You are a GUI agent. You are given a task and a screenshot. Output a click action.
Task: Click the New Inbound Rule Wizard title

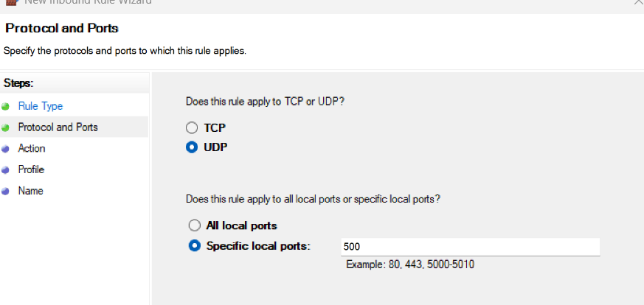[89, 2]
